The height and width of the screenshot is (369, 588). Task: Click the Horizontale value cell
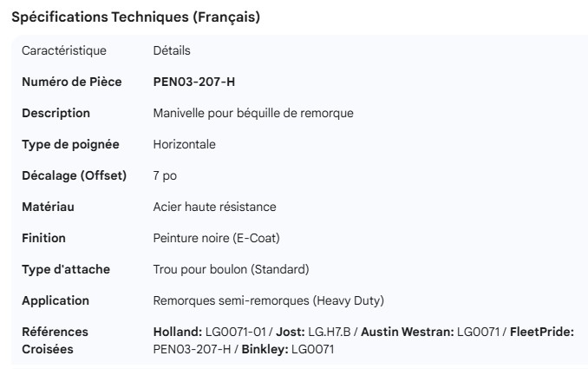(x=185, y=145)
